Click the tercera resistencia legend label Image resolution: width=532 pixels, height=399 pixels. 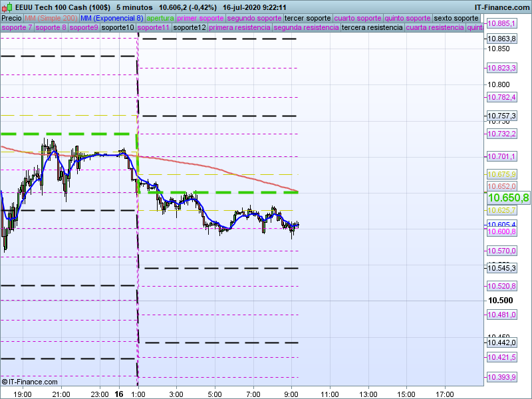372,28
